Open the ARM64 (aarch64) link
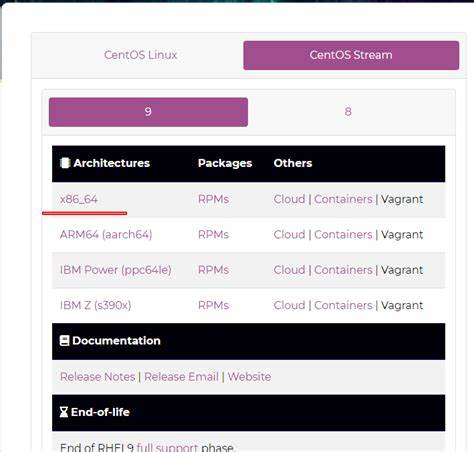 point(106,235)
